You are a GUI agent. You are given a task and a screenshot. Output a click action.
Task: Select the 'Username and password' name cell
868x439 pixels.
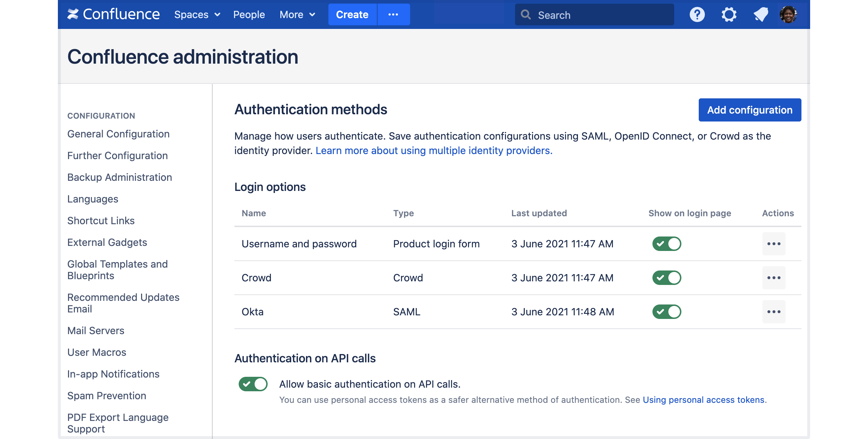pos(299,244)
